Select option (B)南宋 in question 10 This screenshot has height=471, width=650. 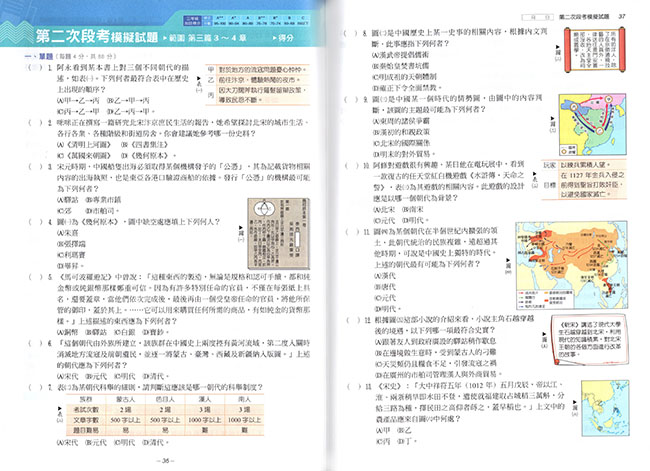point(412,209)
